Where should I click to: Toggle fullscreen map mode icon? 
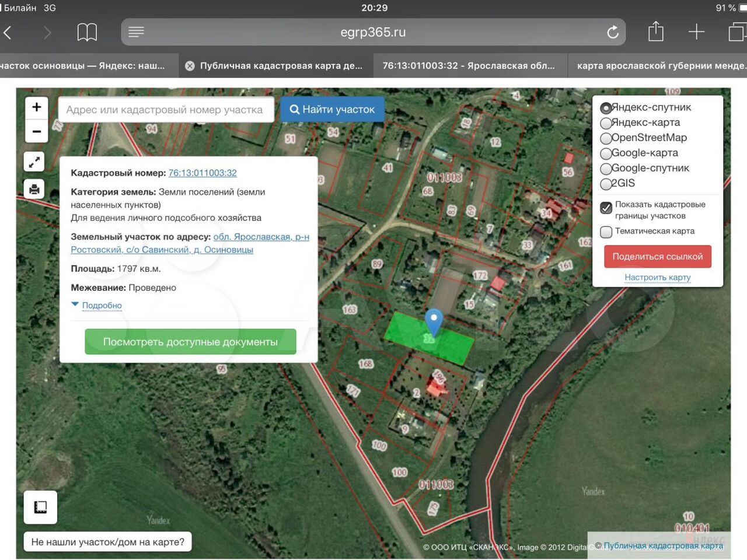pos(34,162)
